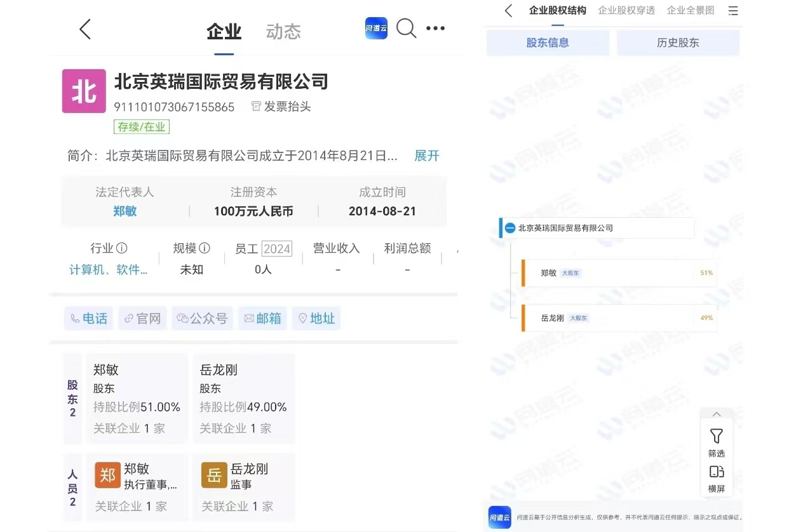Open legal representative 郑敏 link
Screen dimensions: 789x532
[x=125, y=211]
